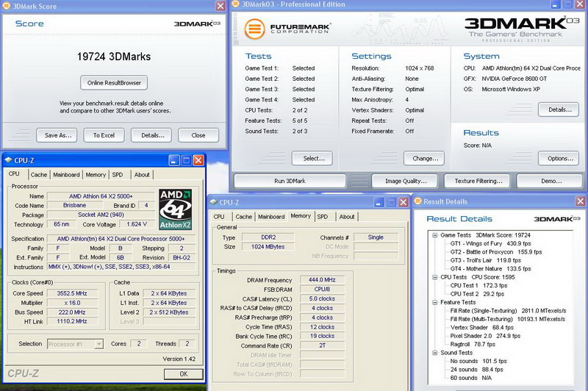Image resolution: width=588 pixels, height=391 pixels.
Task: Minimize the left CPU-Z window
Action: pos(174,160)
